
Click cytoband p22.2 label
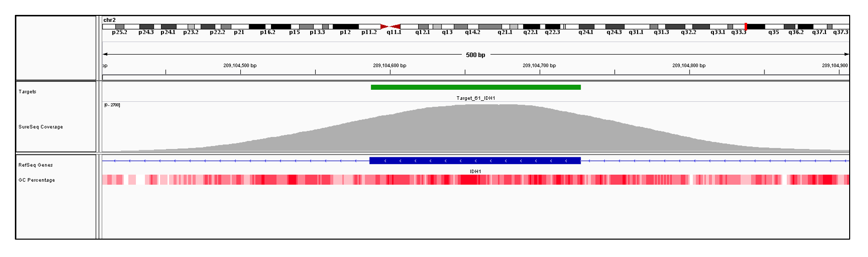coord(217,32)
